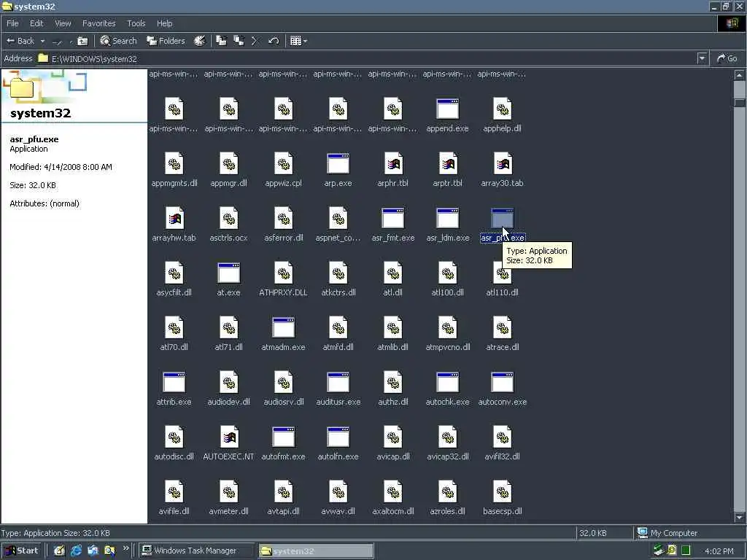The height and width of the screenshot is (560, 747).
Task: Open the Help menu
Action: click(x=164, y=23)
